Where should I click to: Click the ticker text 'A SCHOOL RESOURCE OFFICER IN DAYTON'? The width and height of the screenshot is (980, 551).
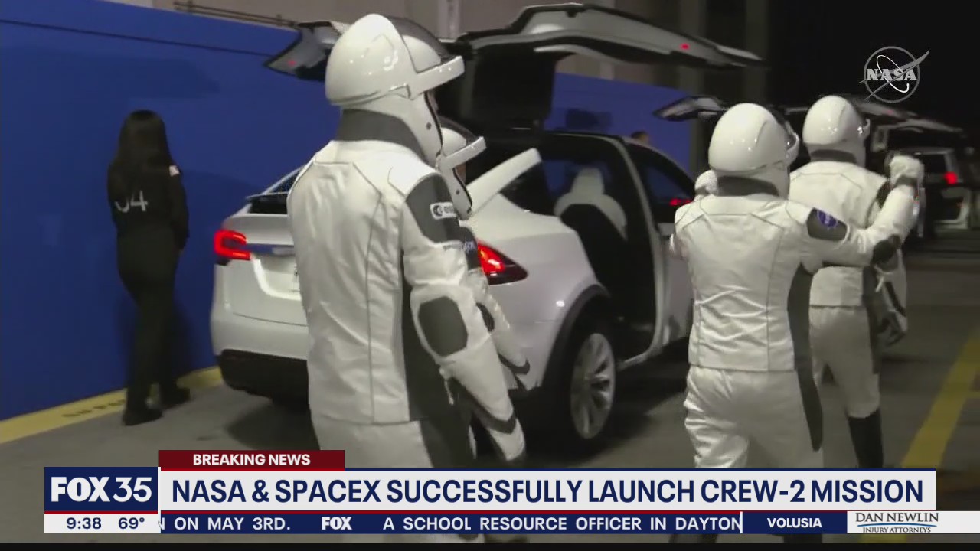[x=563, y=523]
